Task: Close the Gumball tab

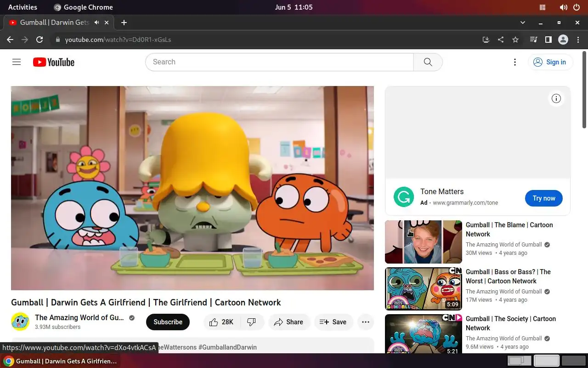Action: pos(107,22)
